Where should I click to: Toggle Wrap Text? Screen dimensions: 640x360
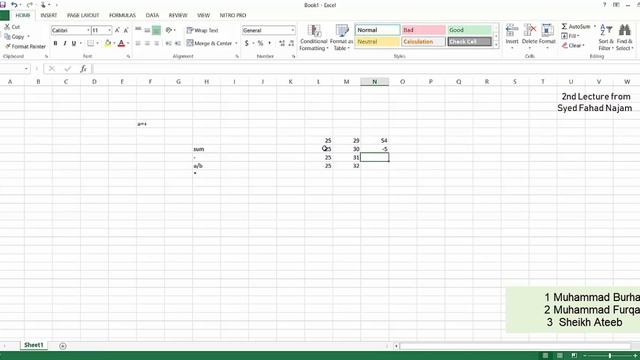pos(202,30)
